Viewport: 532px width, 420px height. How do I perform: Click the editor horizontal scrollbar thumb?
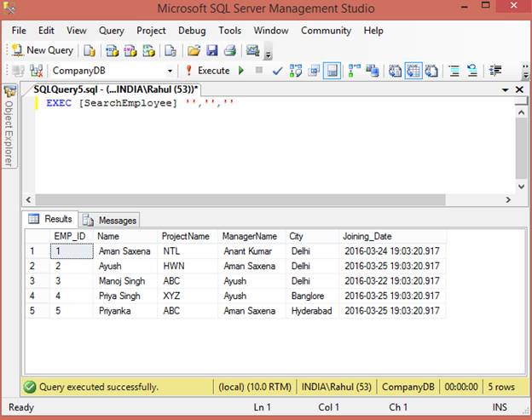pyautogui.click(x=240, y=199)
